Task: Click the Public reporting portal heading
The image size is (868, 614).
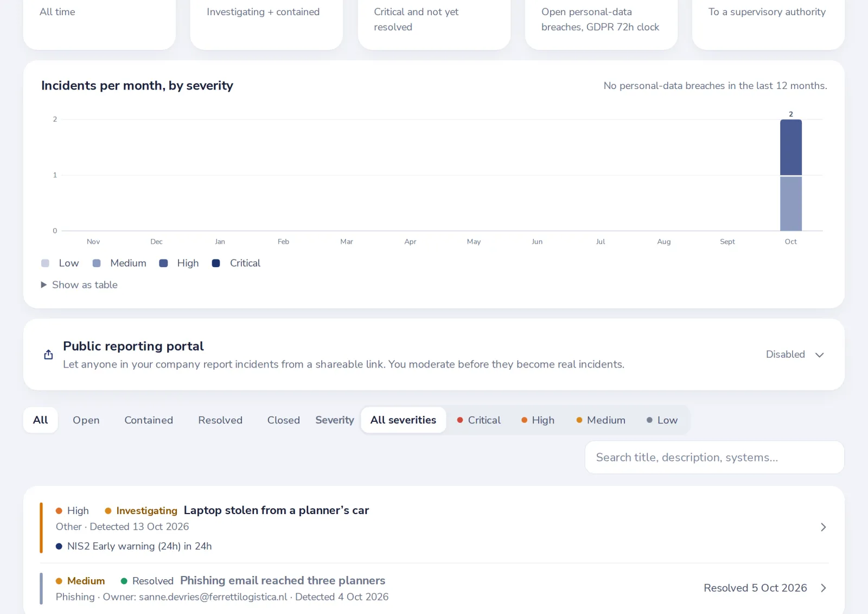Action: pyautogui.click(x=133, y=346)
